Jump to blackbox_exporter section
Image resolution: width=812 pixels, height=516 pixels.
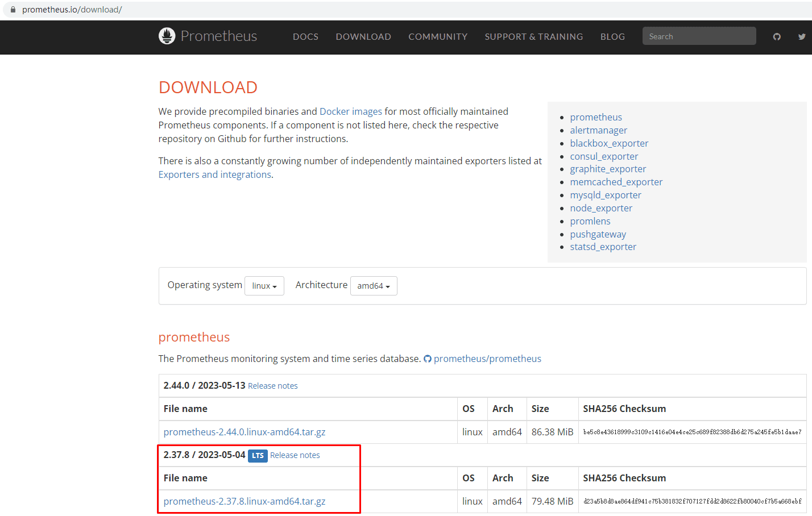609,143
